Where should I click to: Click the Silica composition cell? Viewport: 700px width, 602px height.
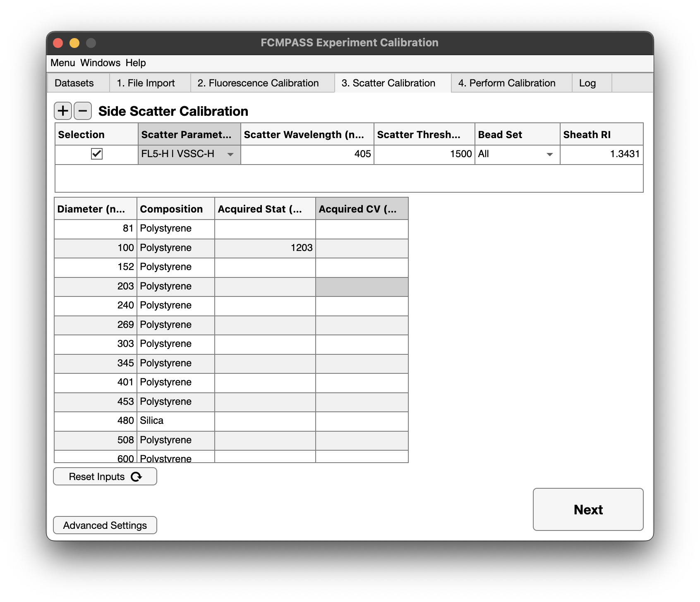click(175, 421)
